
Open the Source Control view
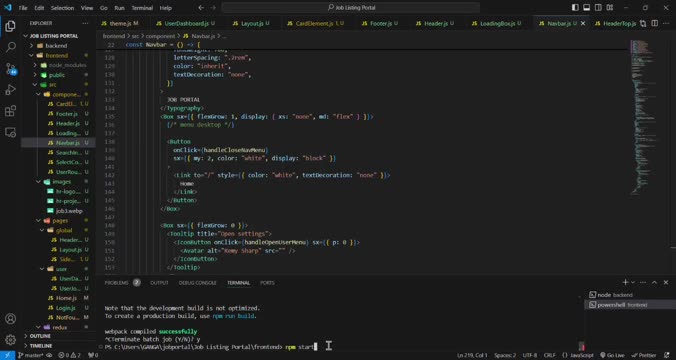(10, 69)
